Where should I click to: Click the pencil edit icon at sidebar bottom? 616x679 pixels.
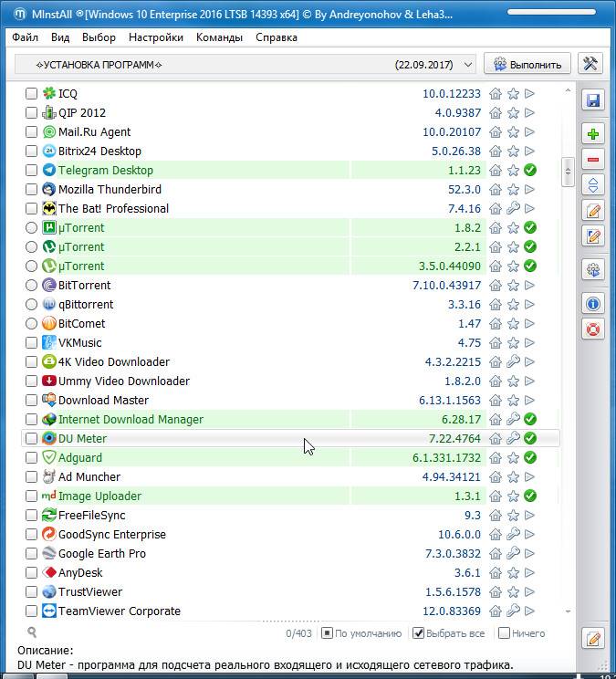click(592, 639)
